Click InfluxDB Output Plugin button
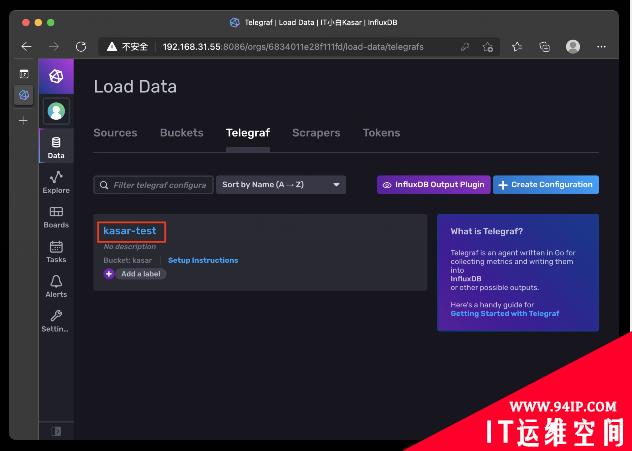The width and height of the screenshot is (632, 451). 434,185
